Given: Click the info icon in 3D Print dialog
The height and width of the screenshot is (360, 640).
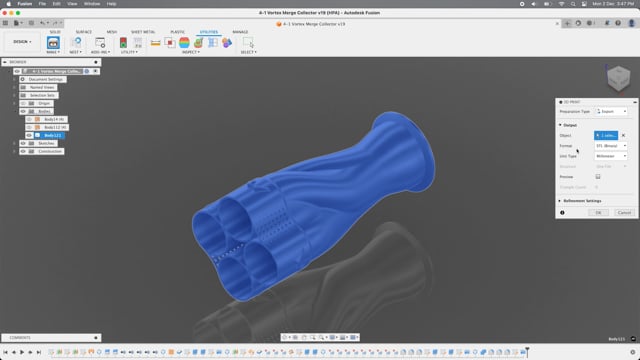Looking at the screenshot, I should tap(562, 213).
